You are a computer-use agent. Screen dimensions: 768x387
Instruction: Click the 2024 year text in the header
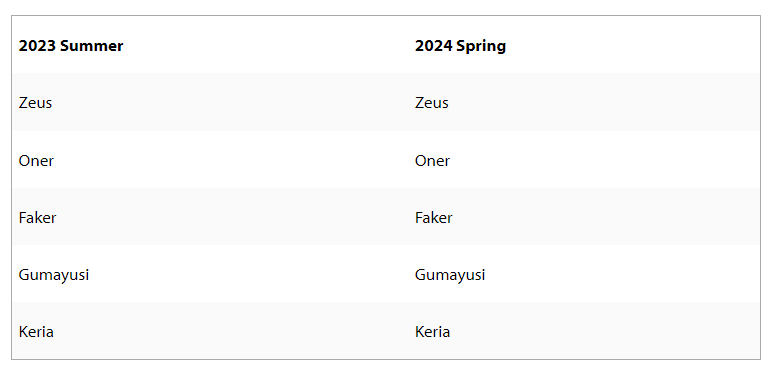433,46
